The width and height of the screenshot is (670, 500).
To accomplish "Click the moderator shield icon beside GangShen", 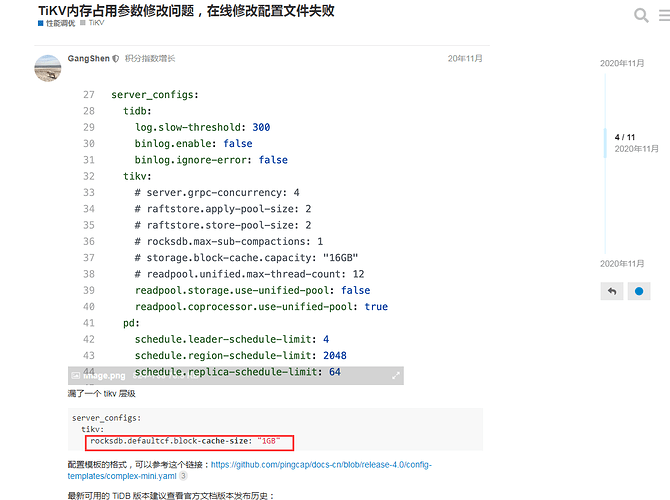I will point(116,59).
